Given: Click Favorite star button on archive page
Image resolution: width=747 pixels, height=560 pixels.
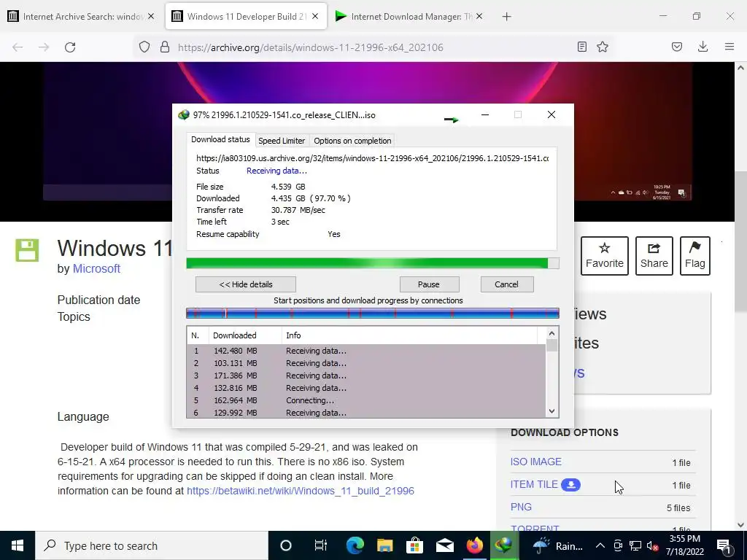Looking at the screenshot, I should [x=605, y=256].
